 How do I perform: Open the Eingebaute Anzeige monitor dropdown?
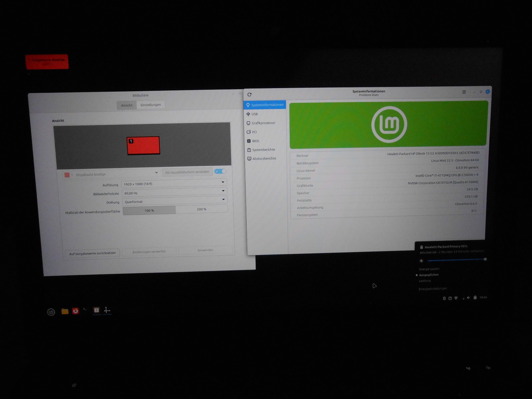pos(112,174)
